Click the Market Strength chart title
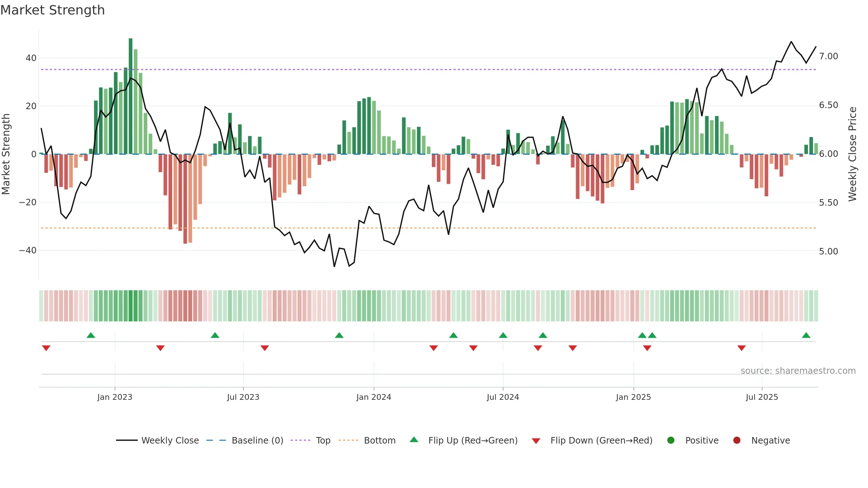The height and width of the screenshot is (488, 868). (x=53, y=10)
